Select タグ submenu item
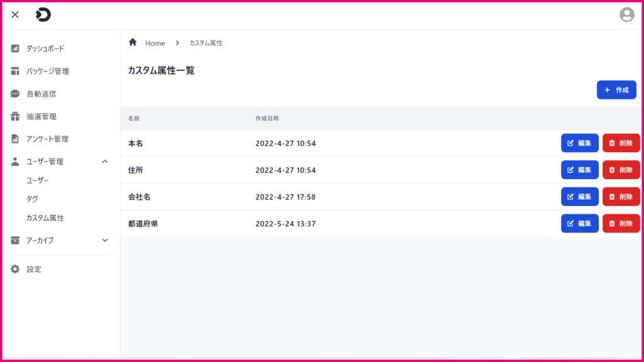This screenshot has height=362, width=644. (x=33, y=199)
